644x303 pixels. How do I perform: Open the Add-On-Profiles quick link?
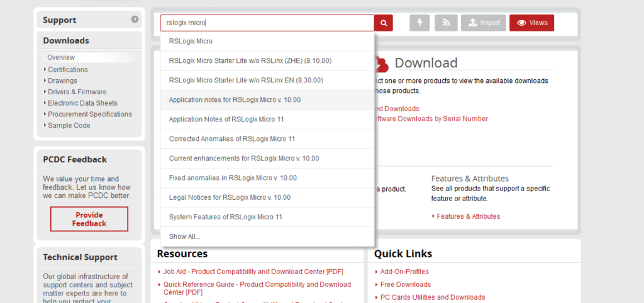click(x=404, y=272)
